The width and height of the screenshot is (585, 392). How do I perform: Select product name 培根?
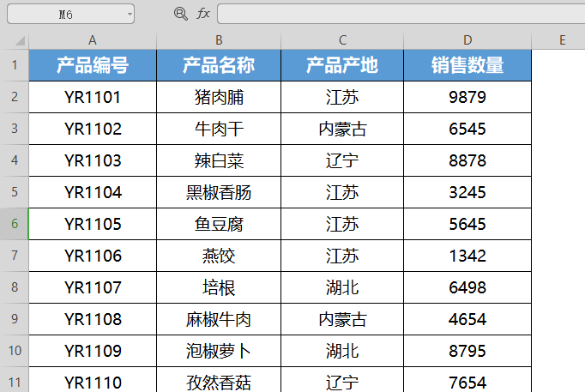[219, 287]
